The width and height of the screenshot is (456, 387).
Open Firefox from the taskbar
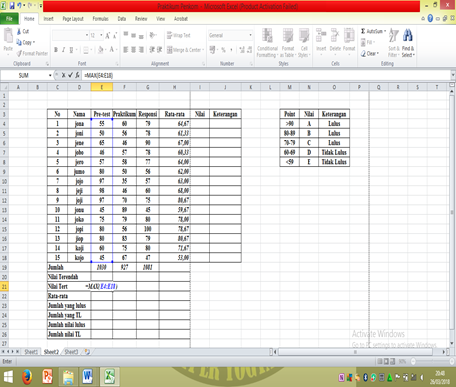tap(27, 377)
